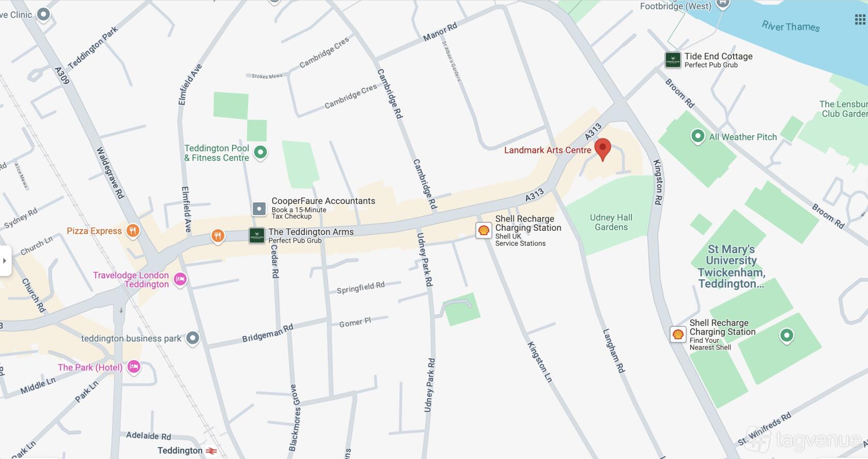
Task: Expand the side panel arrow tab
Action: coord(5,260)
